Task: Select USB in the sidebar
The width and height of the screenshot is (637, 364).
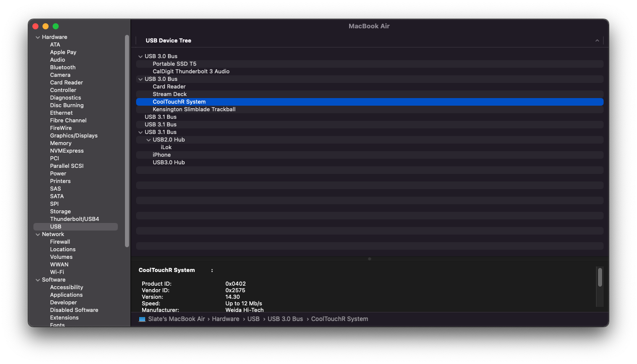Action: point(75,226)
